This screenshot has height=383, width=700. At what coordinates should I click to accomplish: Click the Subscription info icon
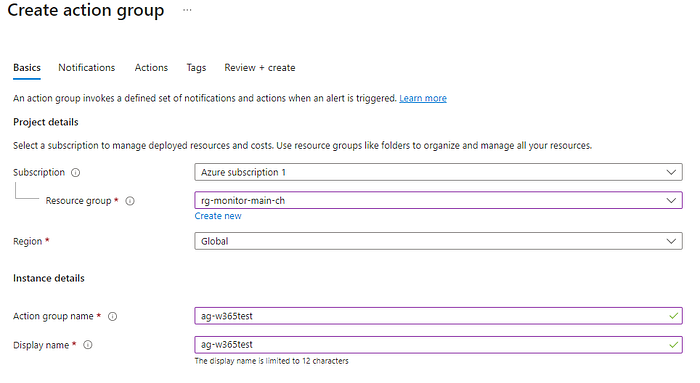76,172
